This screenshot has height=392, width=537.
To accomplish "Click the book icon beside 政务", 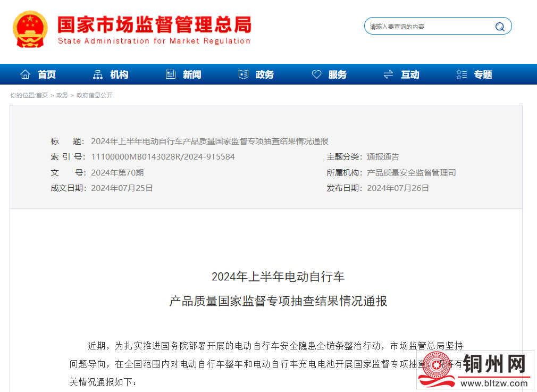I will pos(244,74).
